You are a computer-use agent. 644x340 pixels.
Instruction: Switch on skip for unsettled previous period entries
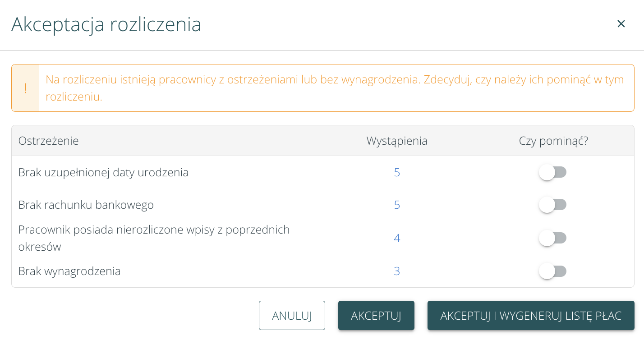[x=552, y=238]
